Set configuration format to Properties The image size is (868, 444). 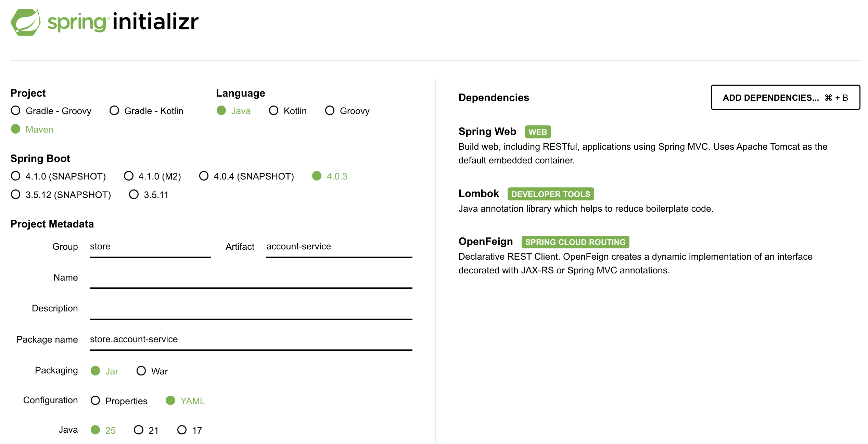coord(95,400)
